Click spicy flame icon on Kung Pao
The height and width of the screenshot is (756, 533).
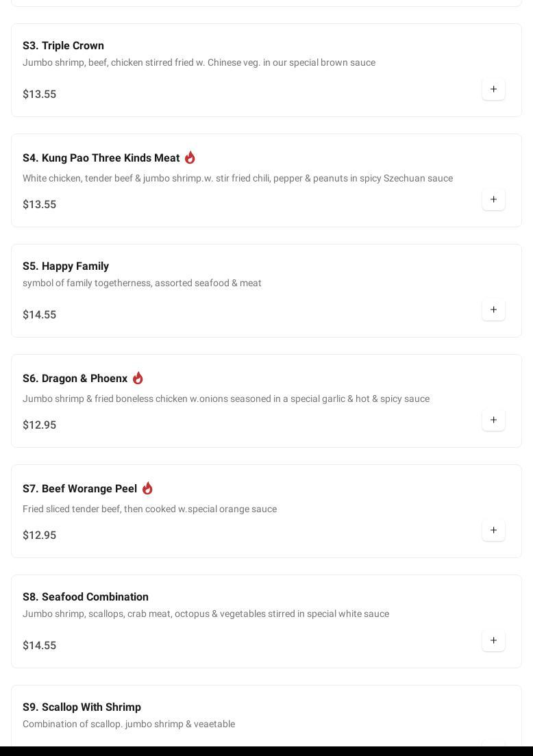pyautogui.click(x=190, y=157)
